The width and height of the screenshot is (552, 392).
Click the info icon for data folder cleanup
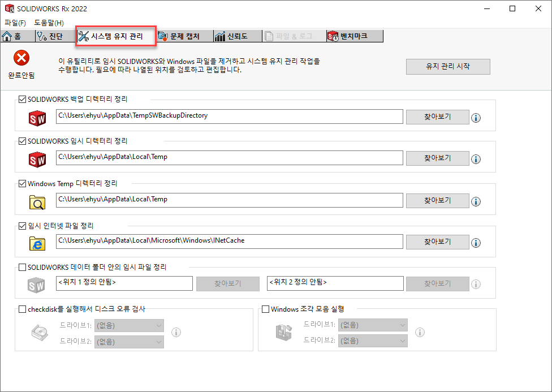[476, 284]
